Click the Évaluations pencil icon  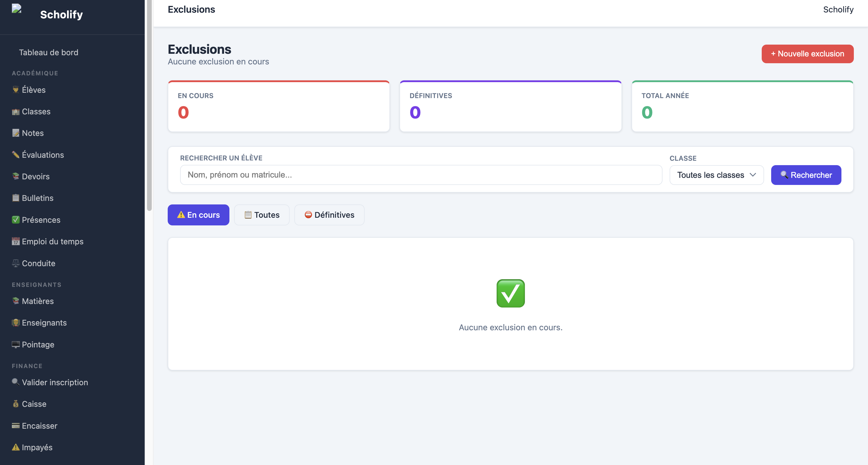pyautogui.click(x=15, y=155)
